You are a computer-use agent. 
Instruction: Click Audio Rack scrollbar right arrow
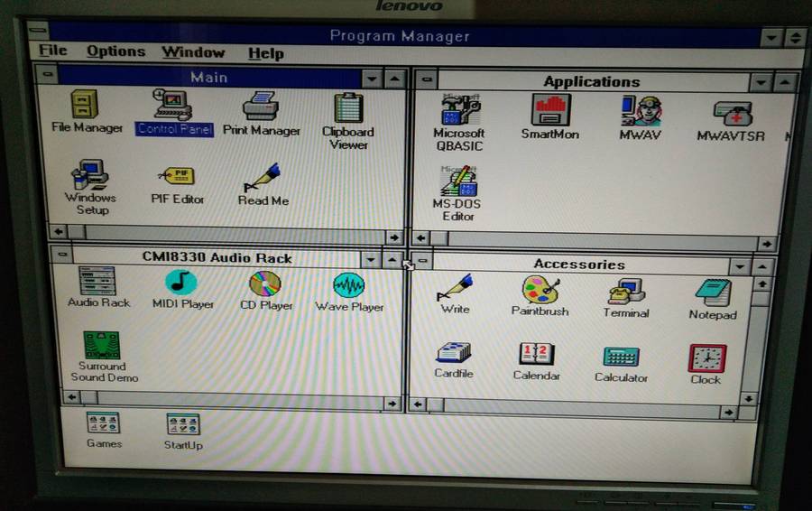pos(392,404)
